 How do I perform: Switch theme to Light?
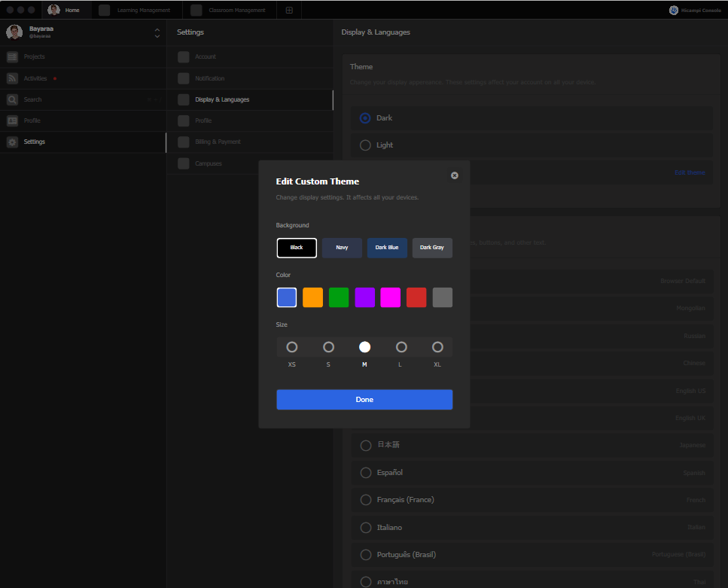[x=365, y=145]
